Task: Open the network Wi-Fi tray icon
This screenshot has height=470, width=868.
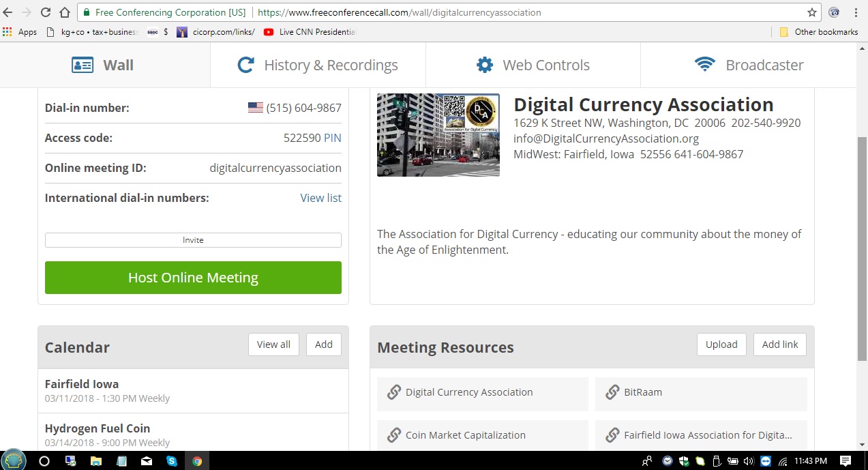Action: click(x=782, y=461)
